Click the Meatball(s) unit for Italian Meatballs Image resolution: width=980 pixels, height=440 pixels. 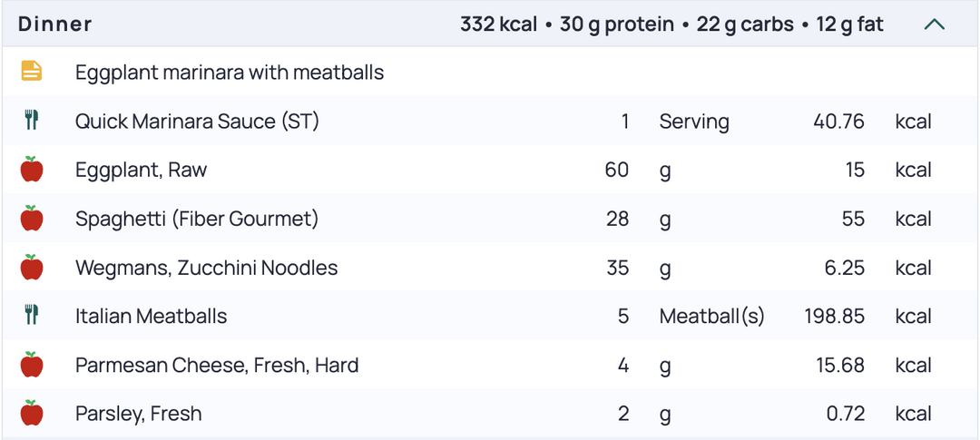pos(712,317)
